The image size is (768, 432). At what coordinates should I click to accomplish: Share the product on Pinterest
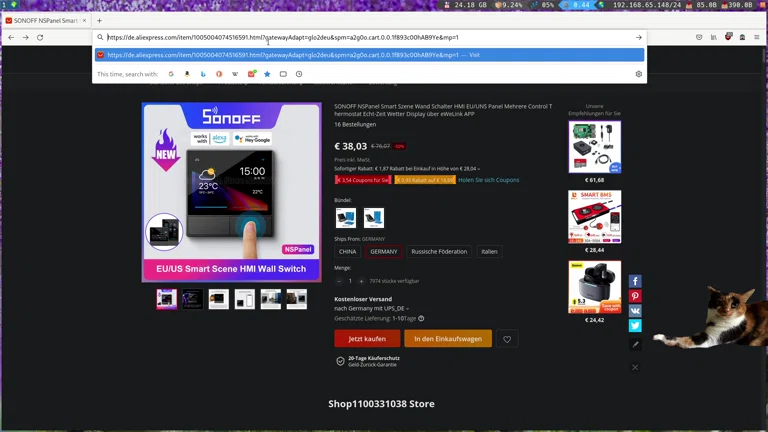[635, 297]
